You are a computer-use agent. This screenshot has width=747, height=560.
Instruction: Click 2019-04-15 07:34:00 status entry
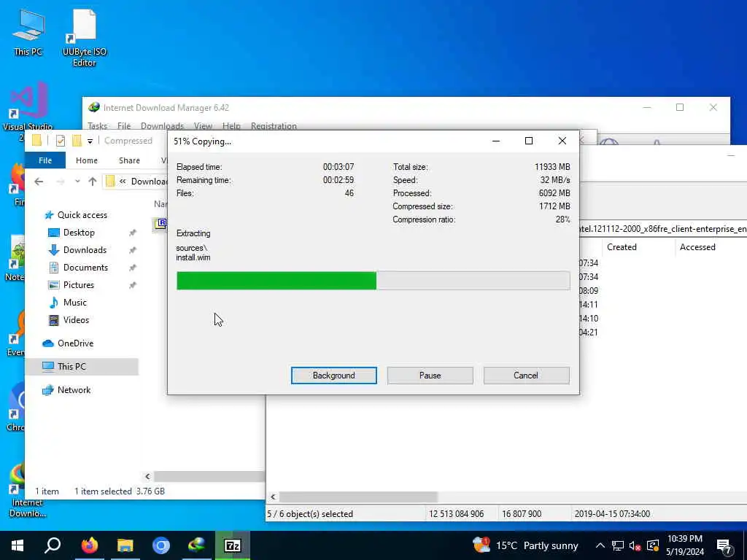coord(612,514)
